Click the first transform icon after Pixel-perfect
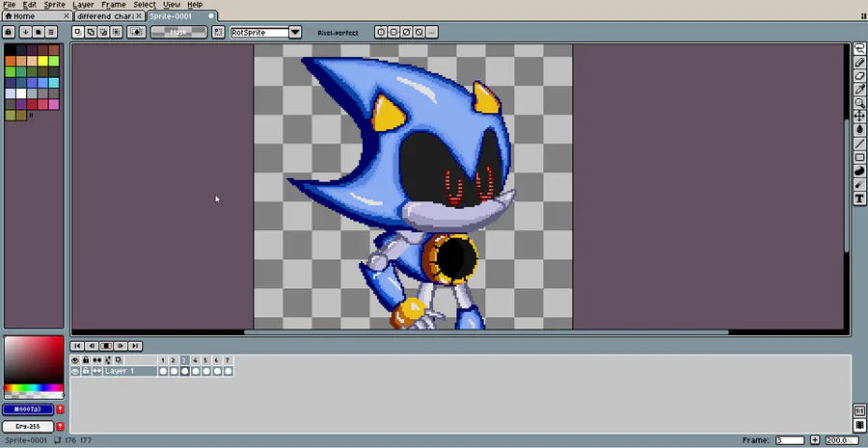Image resolution: width=868 pixels, height=448 pixels. [x=381, y=32]
